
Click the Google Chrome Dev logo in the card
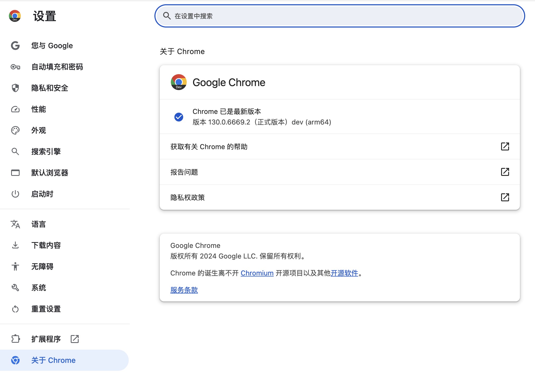pyautogui.click(x=179, y=82)
